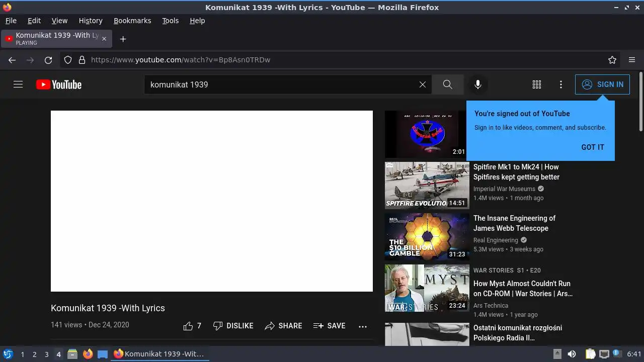644x362 pixels.
Task: Open YouTube apps grid
Action: point(537,84)
